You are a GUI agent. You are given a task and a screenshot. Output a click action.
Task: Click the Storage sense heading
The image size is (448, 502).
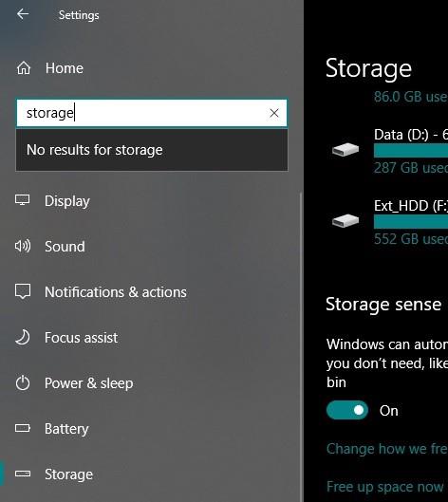click(383, 305)
